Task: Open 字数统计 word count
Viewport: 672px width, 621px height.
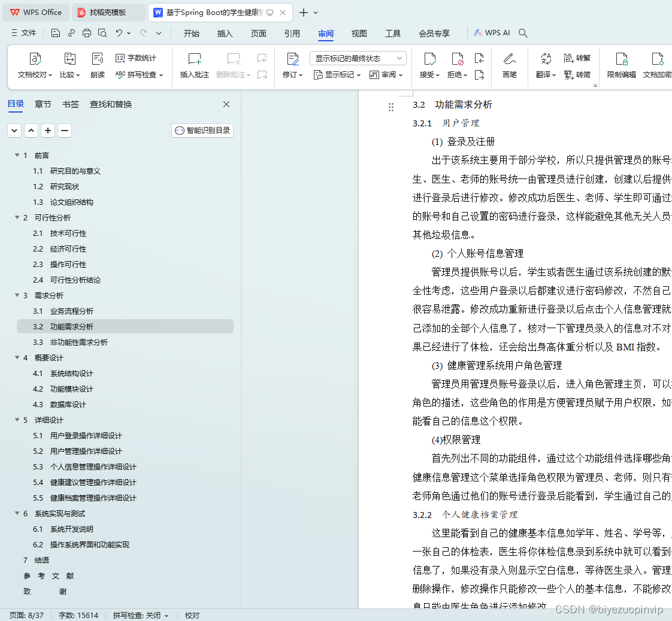Action: [136, 58]
